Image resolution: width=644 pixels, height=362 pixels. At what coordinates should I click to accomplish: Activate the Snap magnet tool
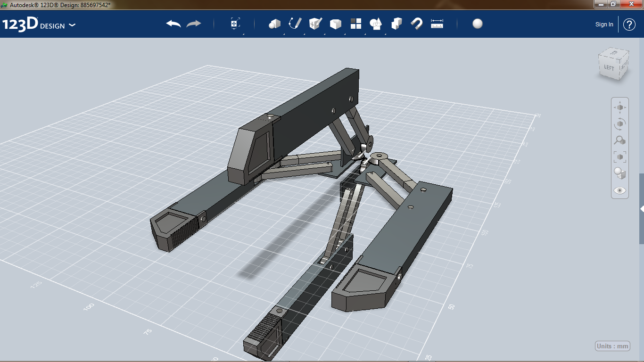point(417,24)
